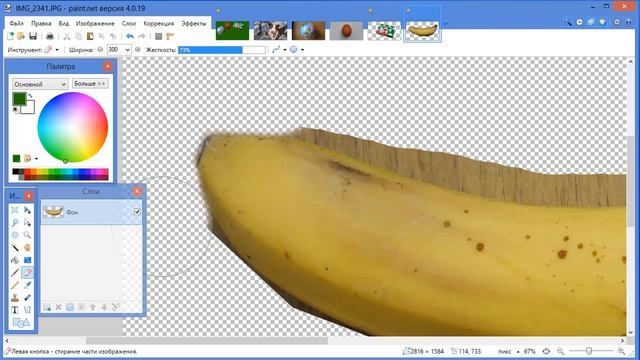
Task: Select the Gradient tool
Action: point(27,260)
